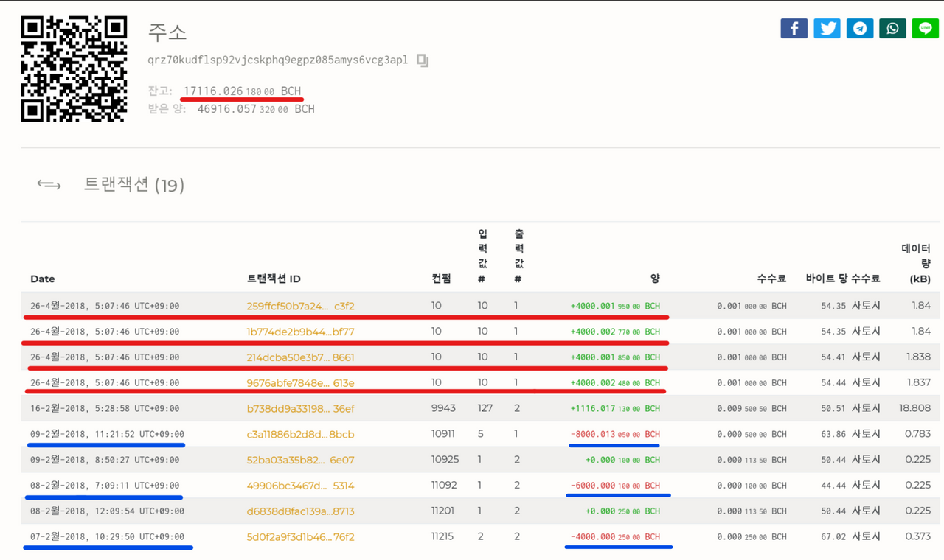Share the address via LINE
944x560 pixels.
(x=926, y=29)
